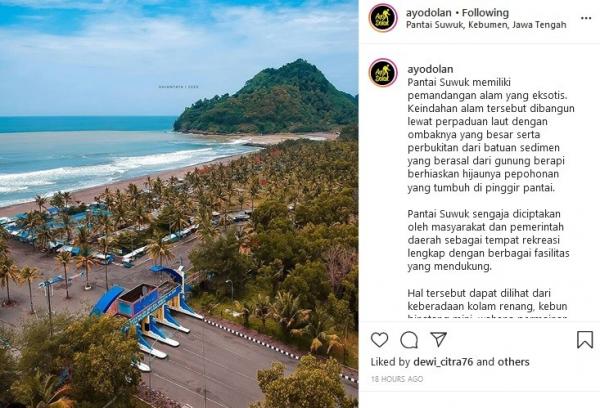
Task: Click the Following button
Action: [485, 13]
